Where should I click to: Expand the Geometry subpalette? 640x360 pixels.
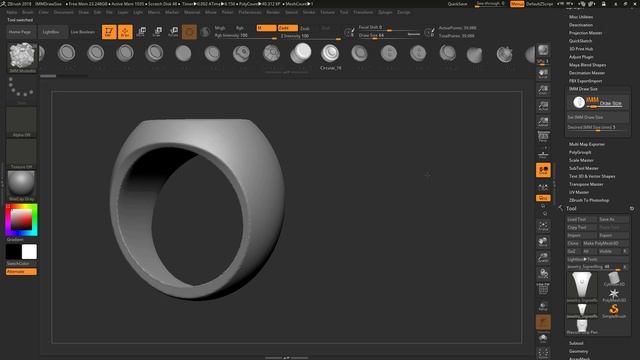578,351
